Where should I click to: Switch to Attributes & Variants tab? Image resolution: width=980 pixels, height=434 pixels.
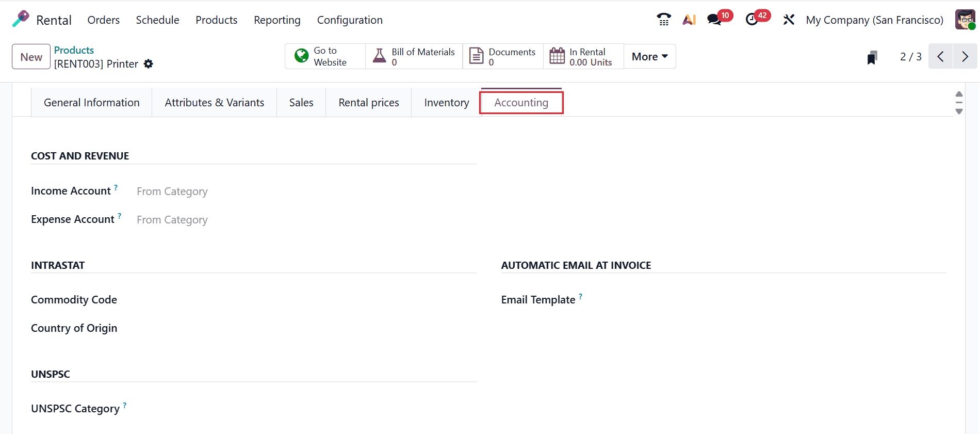(215, 102)
